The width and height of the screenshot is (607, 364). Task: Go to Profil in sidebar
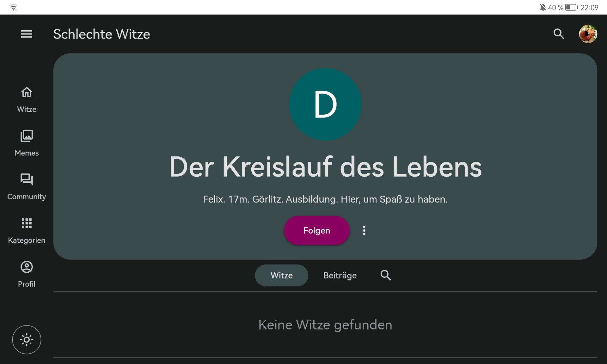(x=27, y=274)
